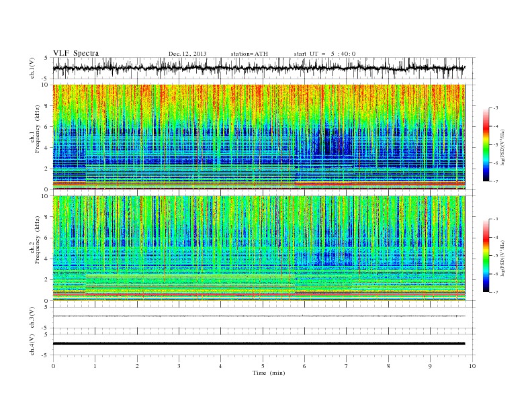The width and height of the screenshot is (532, 411).
Task: Click the time axis tick label "10" at bottom right
Action: coord(472,366)
